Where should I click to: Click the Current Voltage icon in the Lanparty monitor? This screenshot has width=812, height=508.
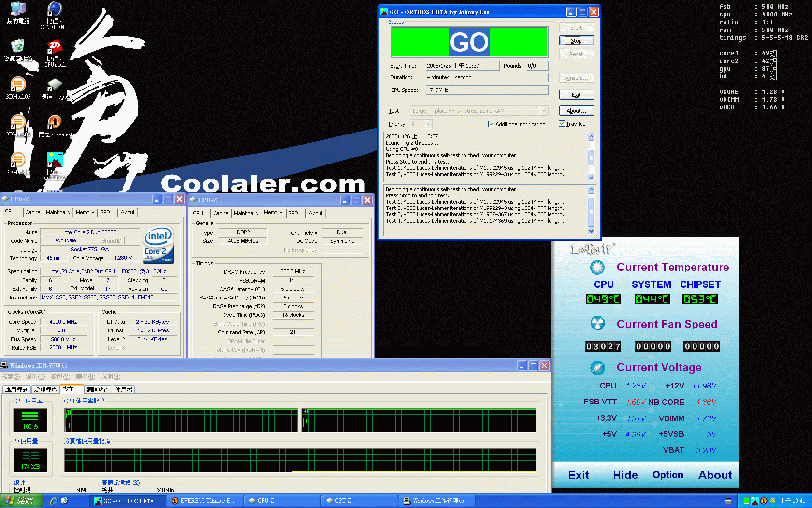597,368
